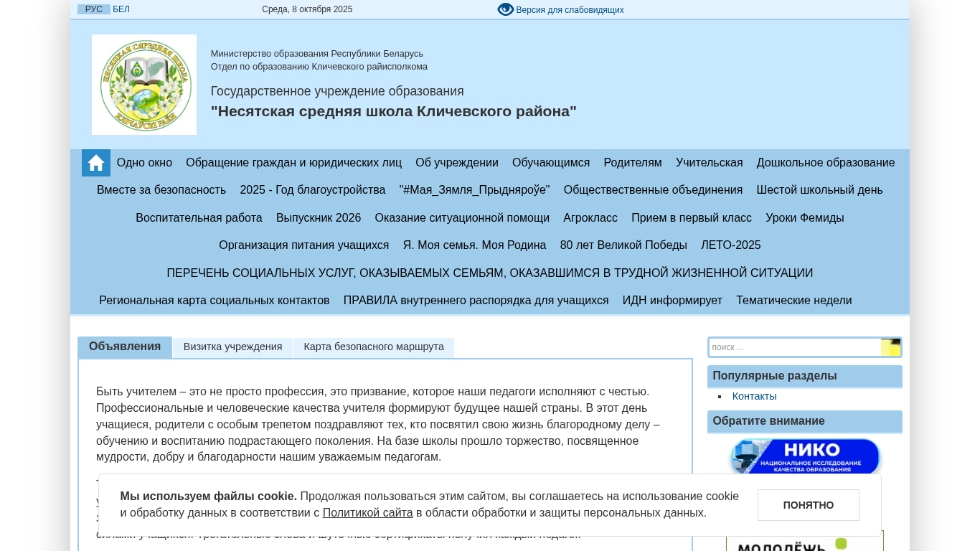
Task: Click Министерство образования Республики Беларусь text
Action: (317, 54)
